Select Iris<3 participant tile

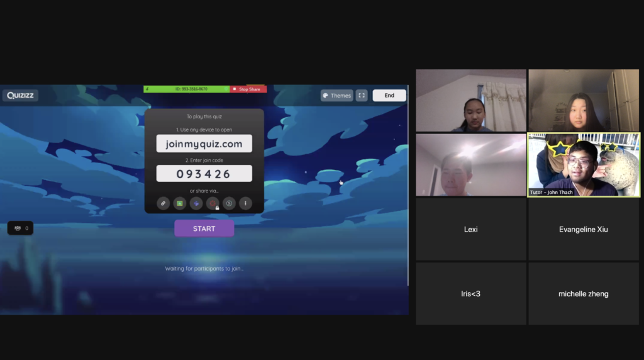pyautogui.click(x=470, y=294)
